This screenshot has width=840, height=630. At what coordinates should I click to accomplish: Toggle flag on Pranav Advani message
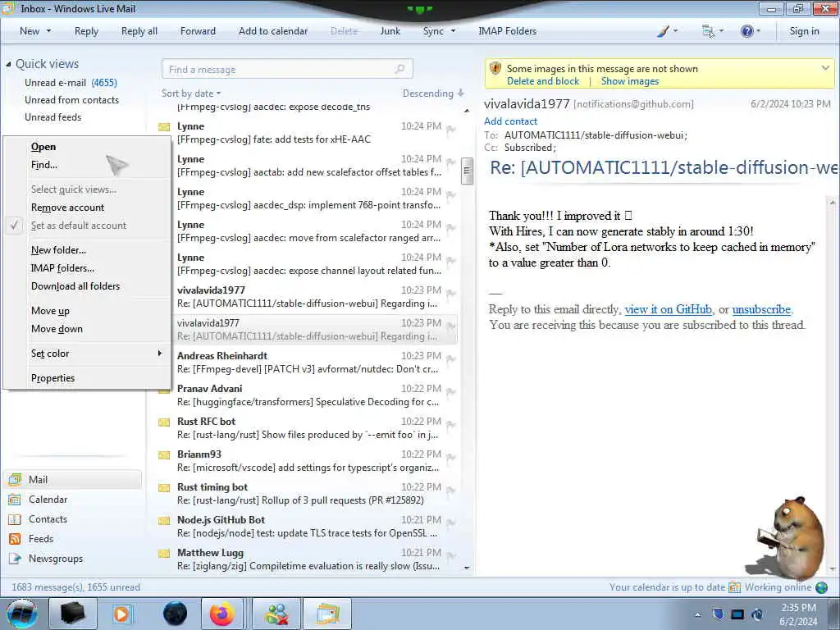coord(450,391)
